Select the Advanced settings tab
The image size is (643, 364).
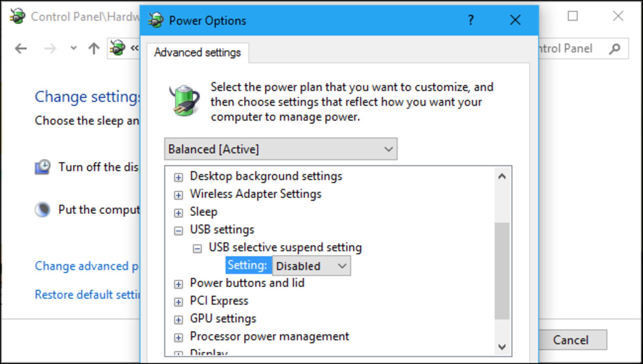(197, 53)
